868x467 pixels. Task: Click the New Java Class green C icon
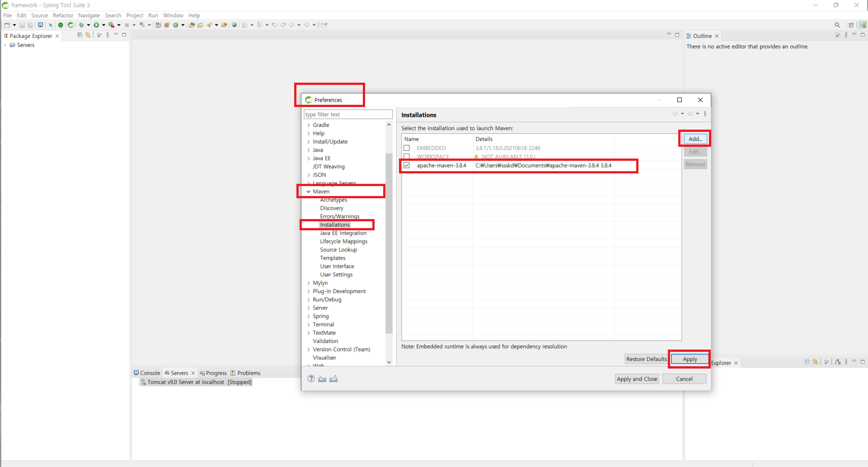176,25
